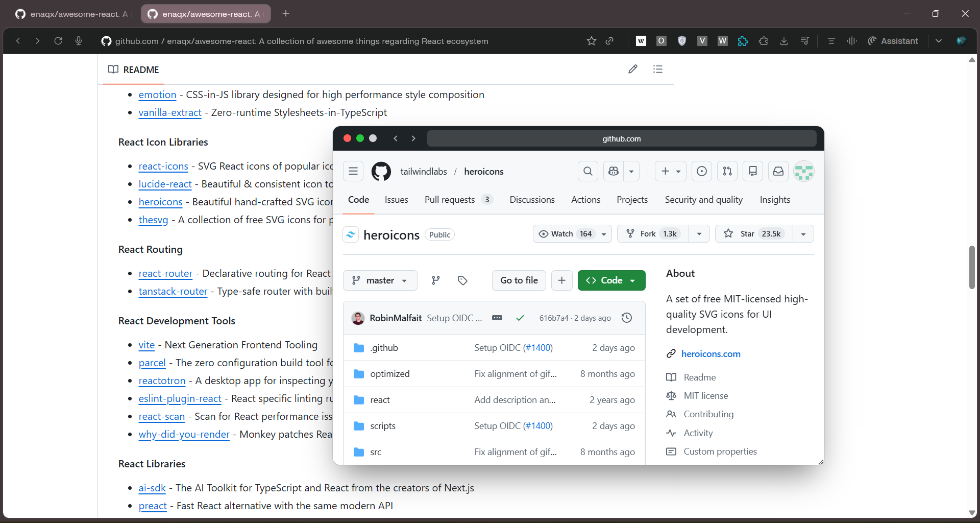Open the Actions tab
Screen dimensions: 980x523
pos(585,200)
